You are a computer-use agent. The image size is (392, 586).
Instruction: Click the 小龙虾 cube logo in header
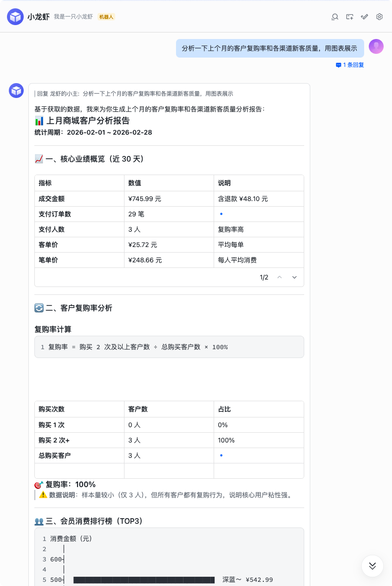(x=15, y=17)
